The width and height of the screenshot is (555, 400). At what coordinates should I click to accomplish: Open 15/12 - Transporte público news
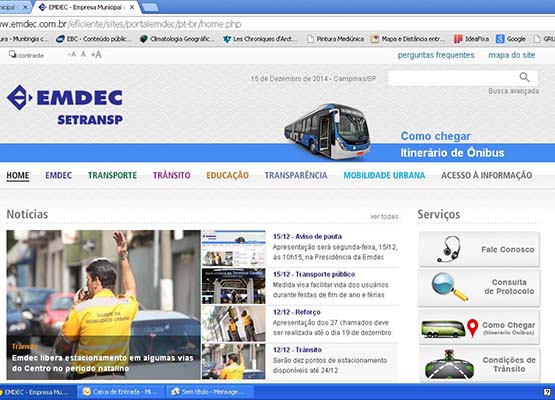tap(314, 274)
